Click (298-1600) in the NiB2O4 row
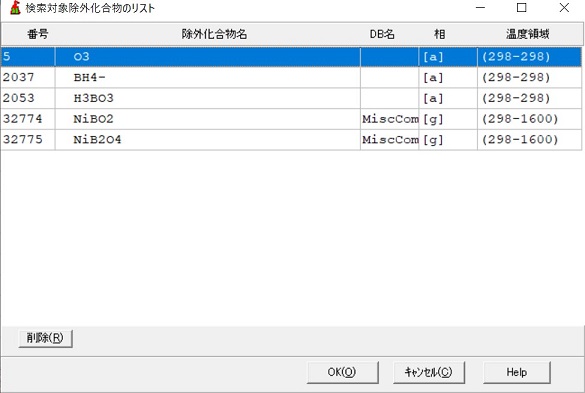The image size is (585, 393). pos(520,140)
